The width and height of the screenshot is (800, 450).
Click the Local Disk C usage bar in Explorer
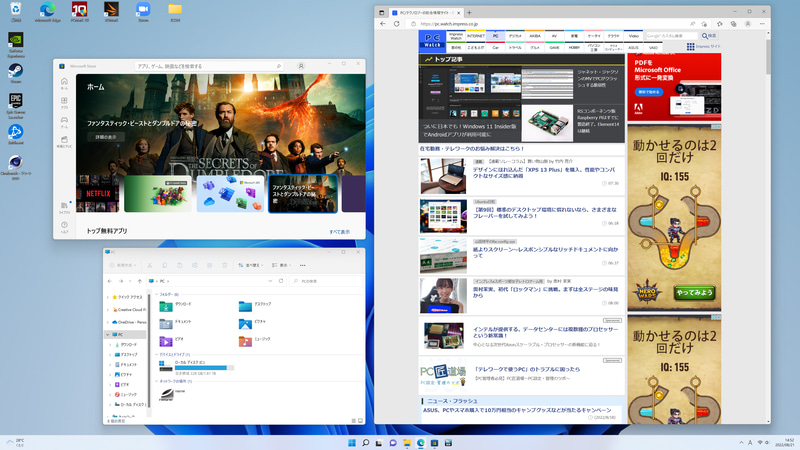(x=204, y=367)
